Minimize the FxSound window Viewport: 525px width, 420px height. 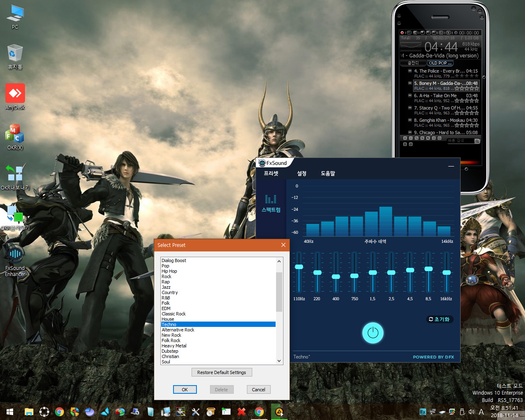[x=451, y=166]
